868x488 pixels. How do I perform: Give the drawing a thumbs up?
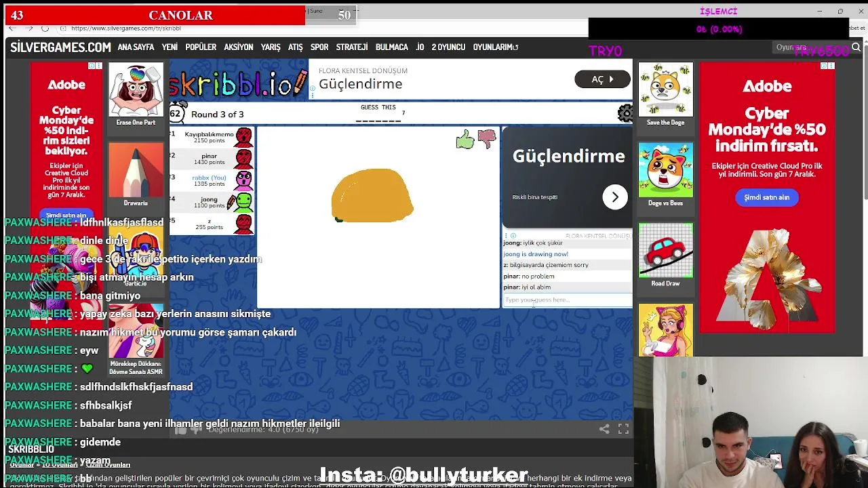click(x=465, y=140)
